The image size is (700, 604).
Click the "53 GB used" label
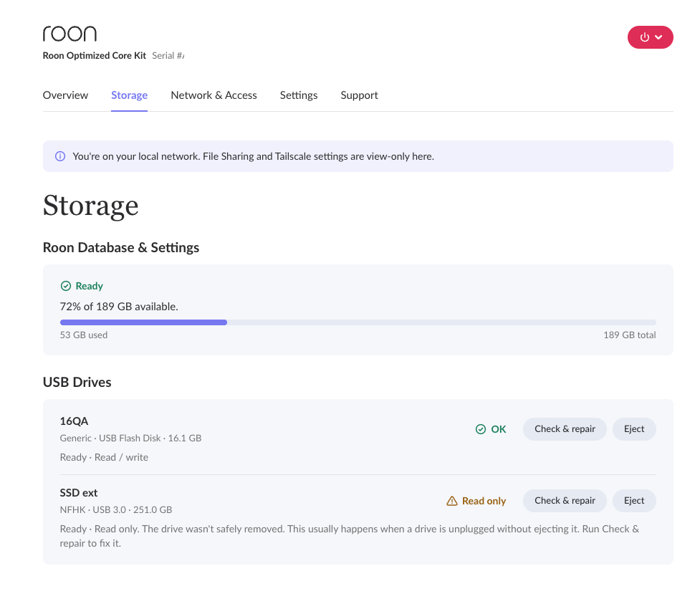pyautogui.click(x=84, y=335)
